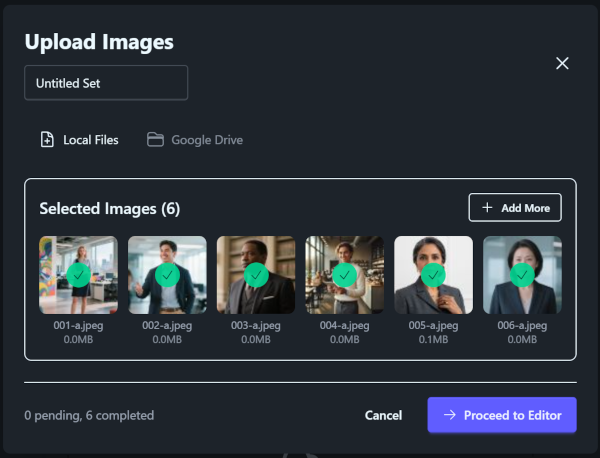Select the 005-a.jpeg thumbnail
Viewport: 600px width, 458px height.
pos(434,275)
